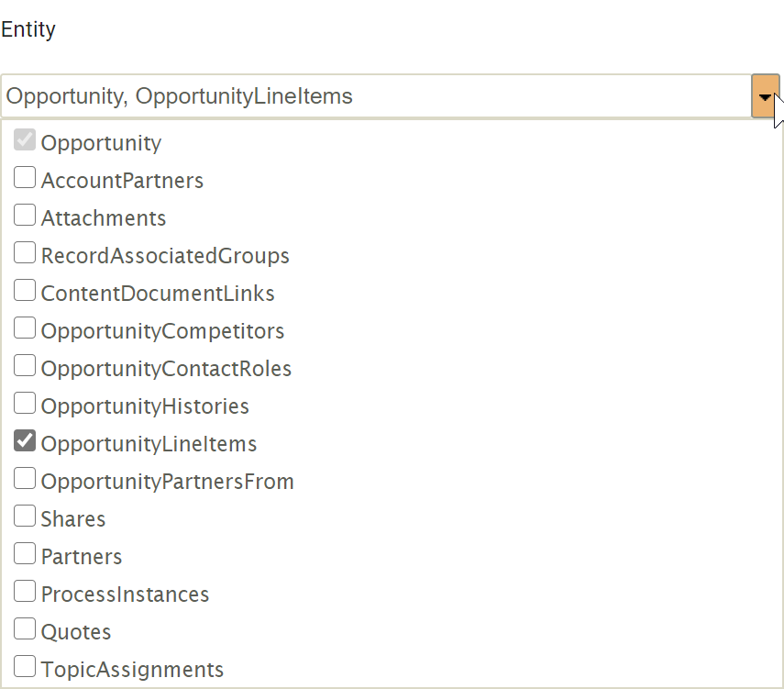Image resolution: width=784 pixels, height=689 pixels.
Task: Select the Partners checkbox
Action: (25, 554)
